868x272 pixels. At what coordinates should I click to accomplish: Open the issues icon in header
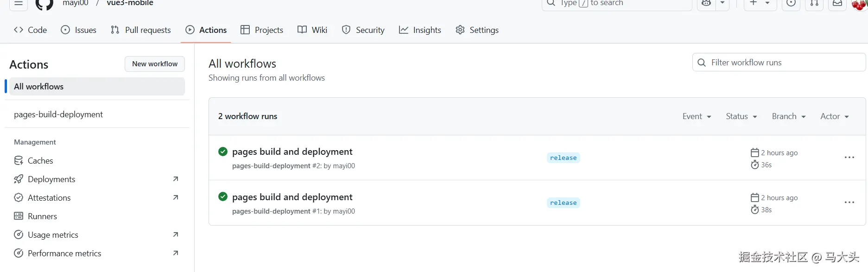coord(791,4)
